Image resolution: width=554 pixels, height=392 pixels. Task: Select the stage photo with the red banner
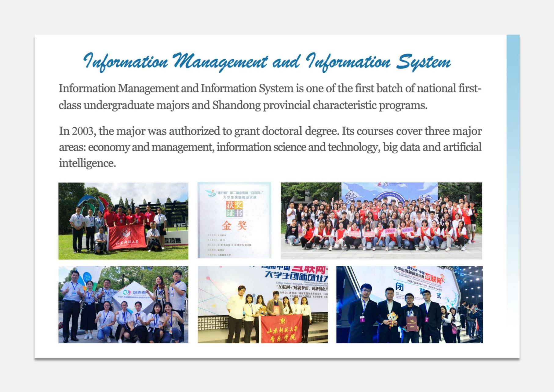pos(262,304)
